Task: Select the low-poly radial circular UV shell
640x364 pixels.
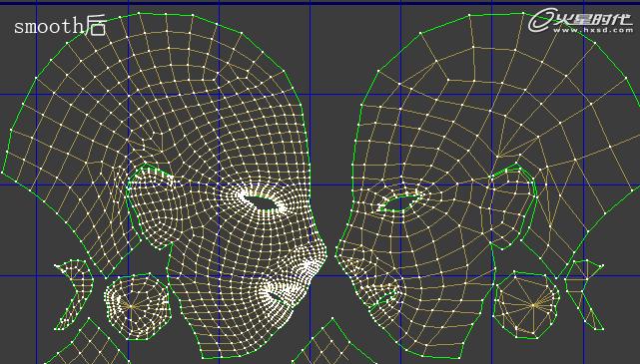Action: (x=527, y=305)
